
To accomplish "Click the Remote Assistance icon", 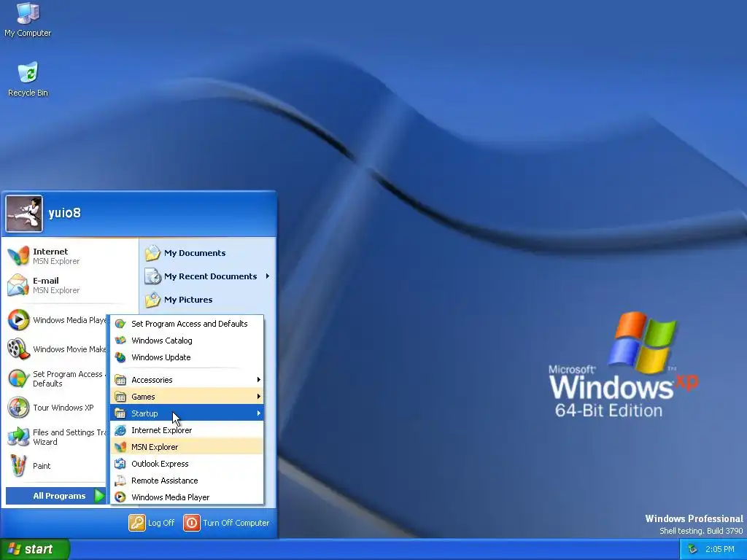I will click(120, 481).
